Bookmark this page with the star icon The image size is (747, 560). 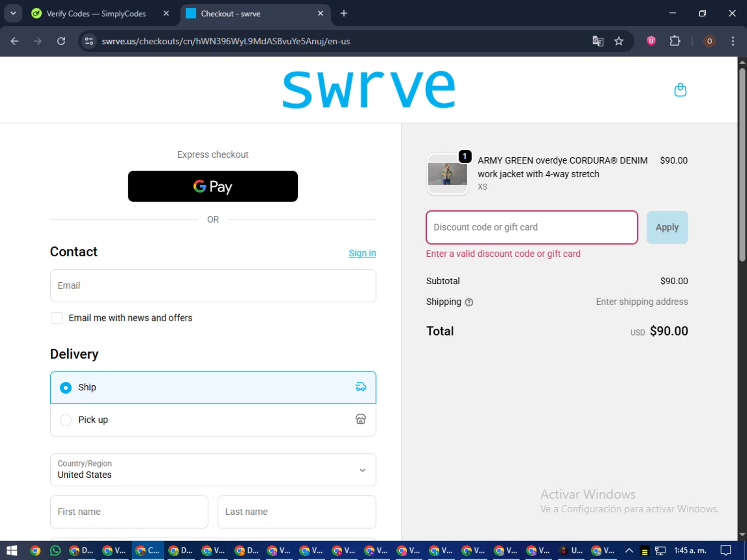point(619,41)
